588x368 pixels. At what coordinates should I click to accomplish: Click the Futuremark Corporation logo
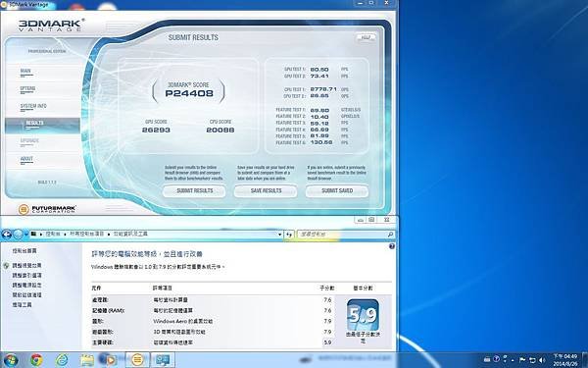point(47,209)
